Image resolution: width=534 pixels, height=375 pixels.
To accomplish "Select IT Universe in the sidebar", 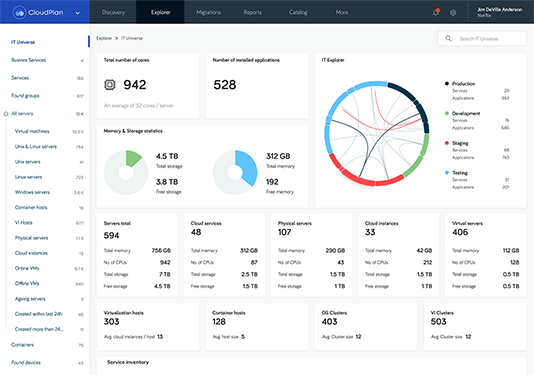I will pos(23,42).
